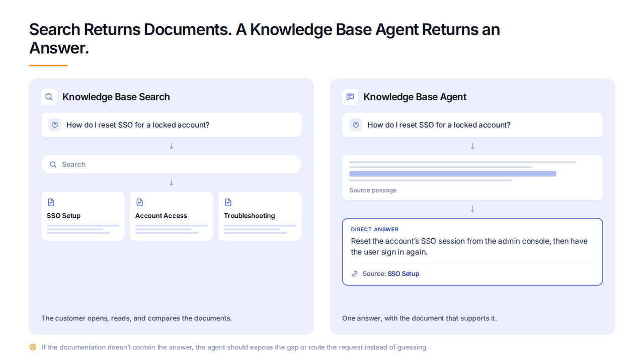Click the caption "One answer, with the document that supports it."

[x=420, y=318]
